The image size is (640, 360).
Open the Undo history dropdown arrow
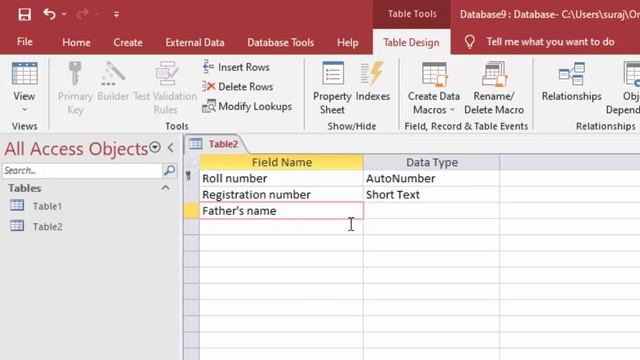[64, 15]
